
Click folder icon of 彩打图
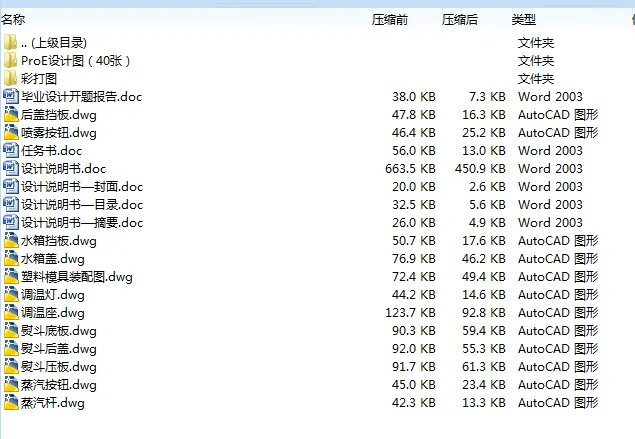[11, 79]
